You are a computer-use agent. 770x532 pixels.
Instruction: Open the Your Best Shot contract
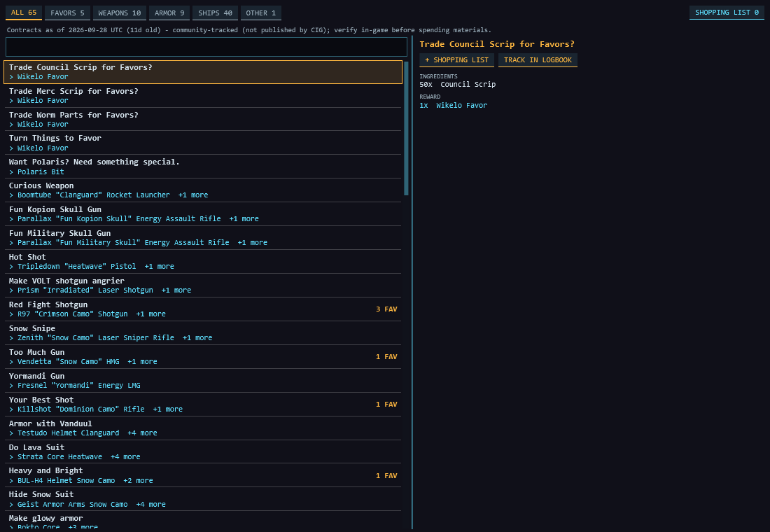coord(203,405)
